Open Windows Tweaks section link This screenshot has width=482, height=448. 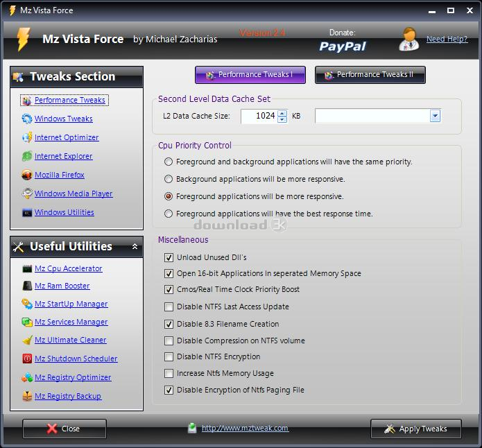point(64,119)
